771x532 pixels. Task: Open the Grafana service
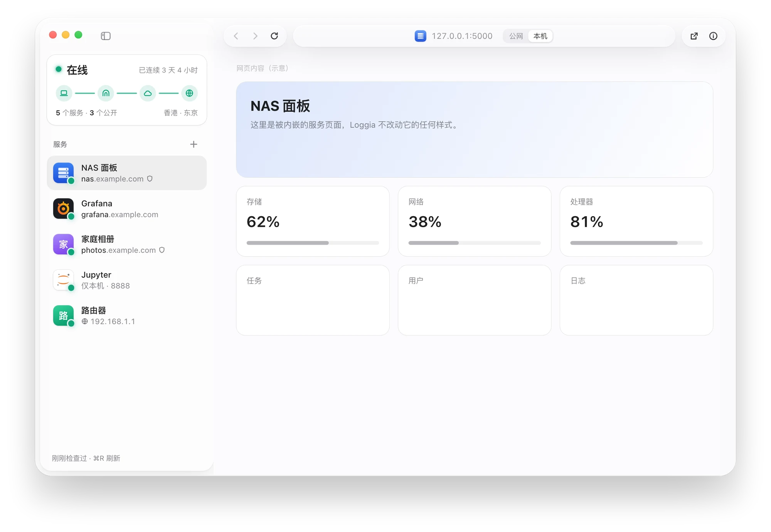coord(127,208)
